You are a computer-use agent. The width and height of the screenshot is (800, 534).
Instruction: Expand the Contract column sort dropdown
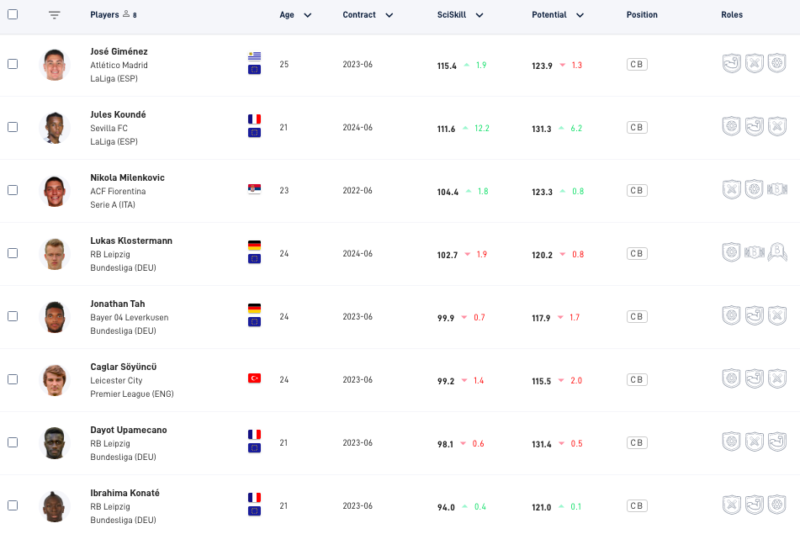coord(389,15)
